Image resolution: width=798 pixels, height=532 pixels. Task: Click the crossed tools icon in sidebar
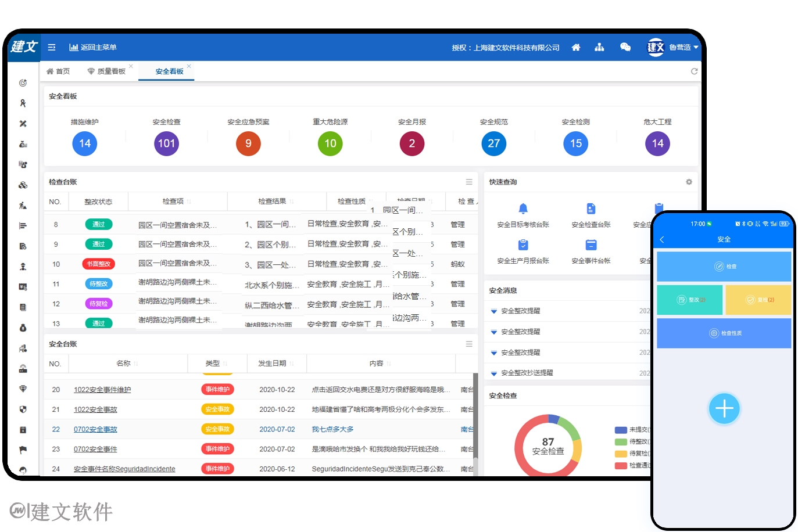[23, 124]
